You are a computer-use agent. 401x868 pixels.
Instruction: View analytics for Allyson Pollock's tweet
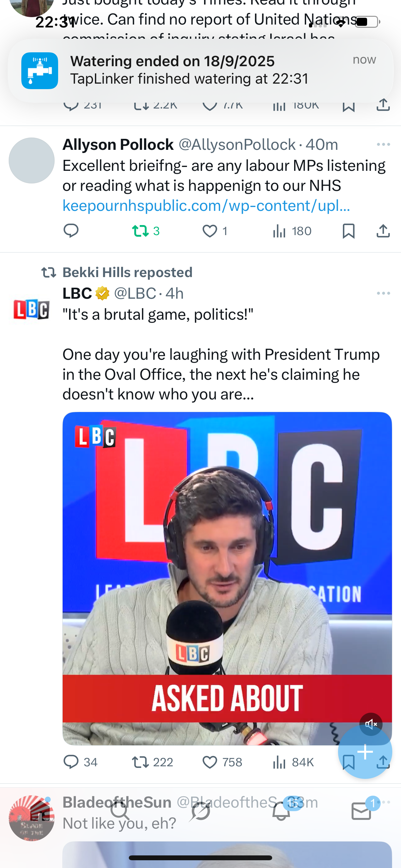(279, 231)
